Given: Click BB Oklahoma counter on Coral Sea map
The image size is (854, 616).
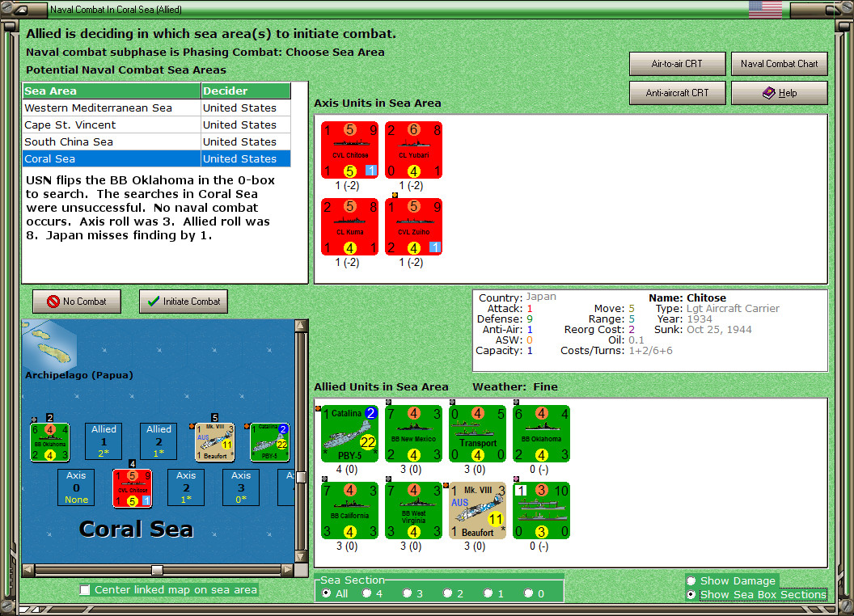Looking at the screenshot, I should coord(49,442).
